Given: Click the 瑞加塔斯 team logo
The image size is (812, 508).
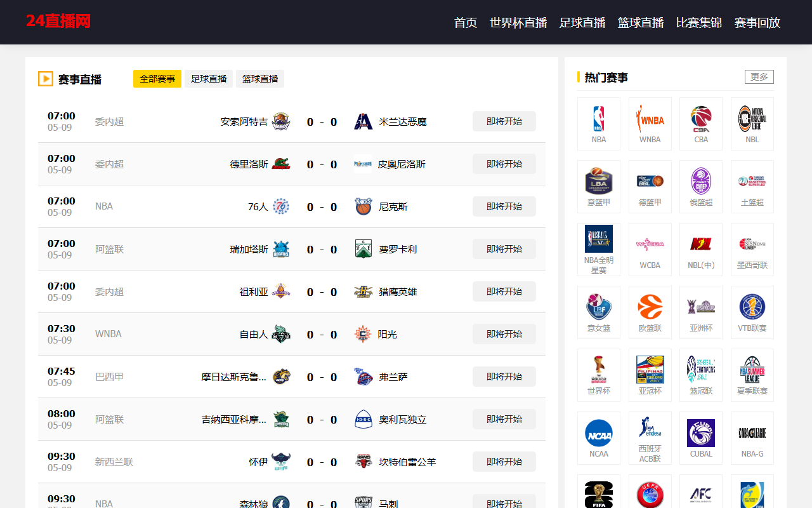Looking at the screenshot, I should tap(281, 249).
